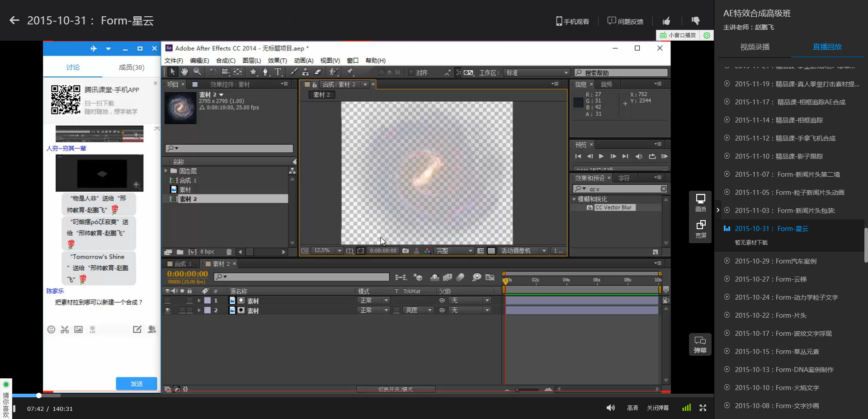Switch to 成员(30) tab in chat
The image size is (868, 419).
(x=132, y=67)
